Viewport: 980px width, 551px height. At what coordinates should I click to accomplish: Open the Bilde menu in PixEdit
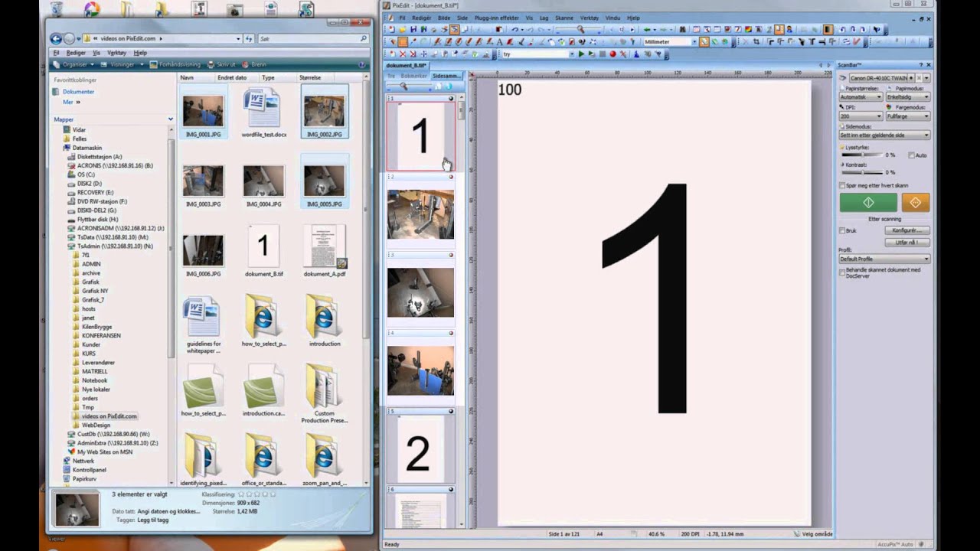443,18
